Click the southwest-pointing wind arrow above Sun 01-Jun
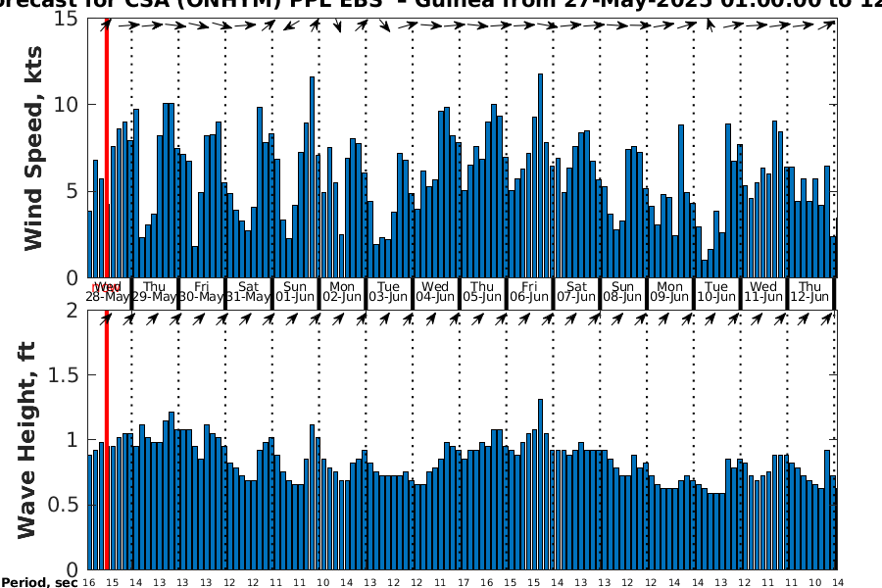This screenshot has height=588, width=882. tap(291, 25)
